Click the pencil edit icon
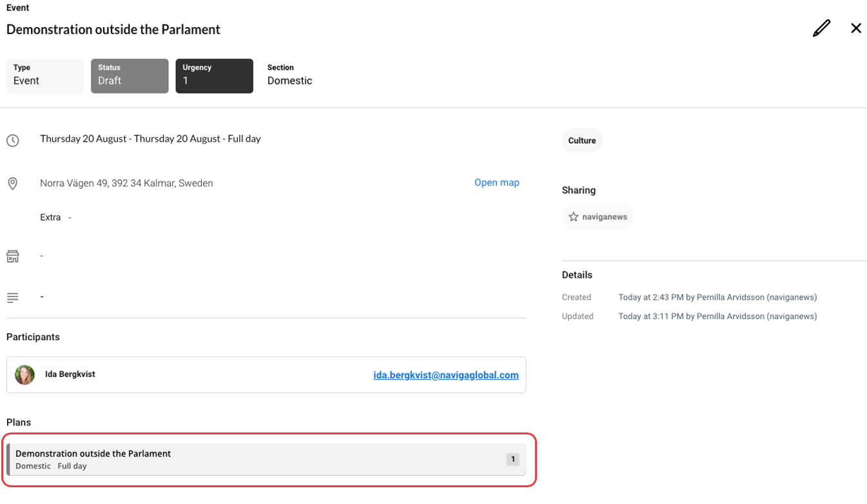The width and height of the screenshot is (867, 504). 821,28
